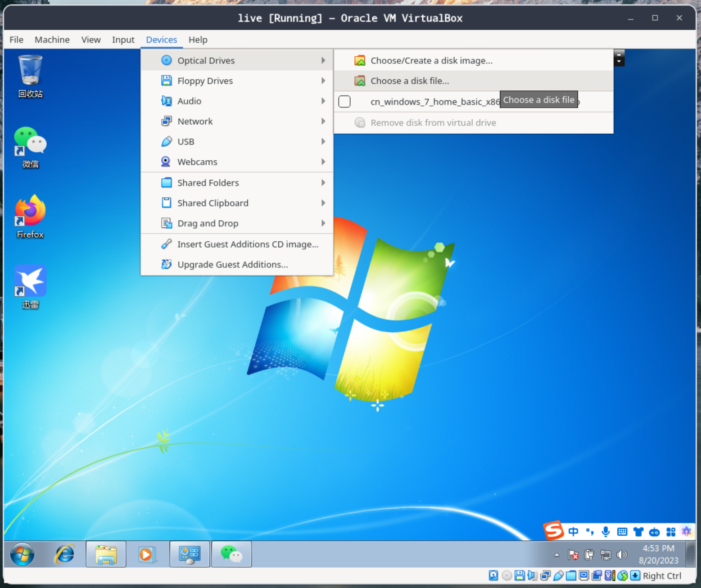Click the audio status bar indicator
The width and height of the screenshot is (701, 588).
(532, 575)
